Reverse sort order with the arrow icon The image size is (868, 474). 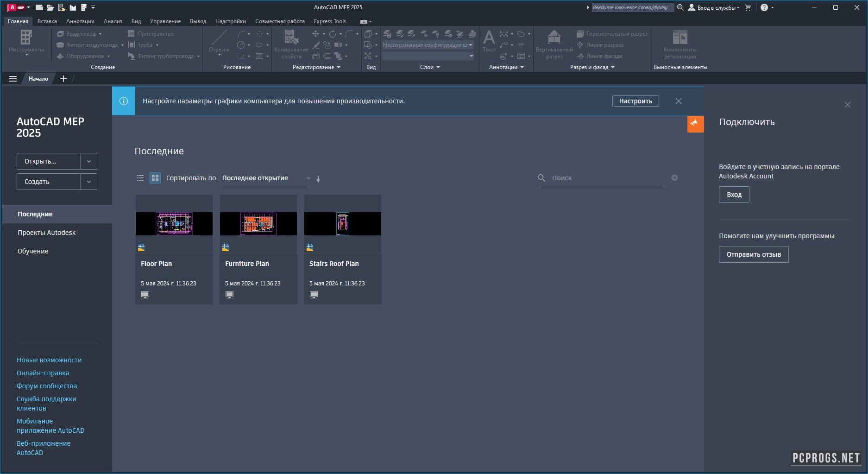click(318, 179)
